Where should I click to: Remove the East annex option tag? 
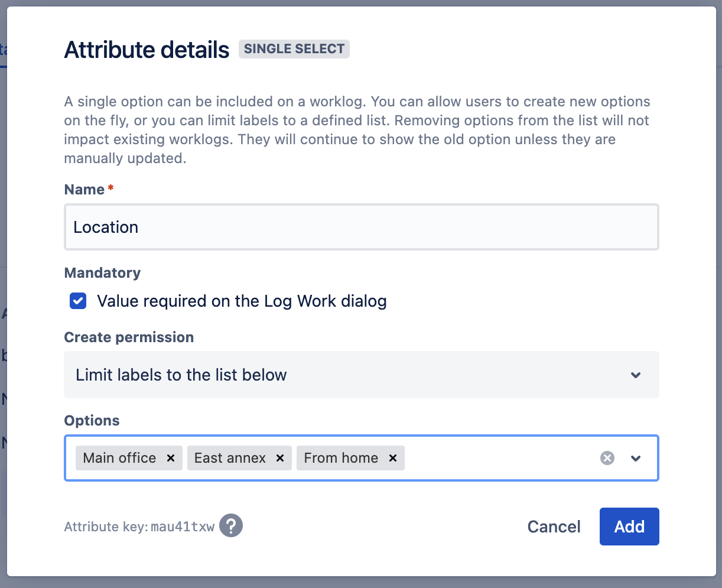[280, 459]
